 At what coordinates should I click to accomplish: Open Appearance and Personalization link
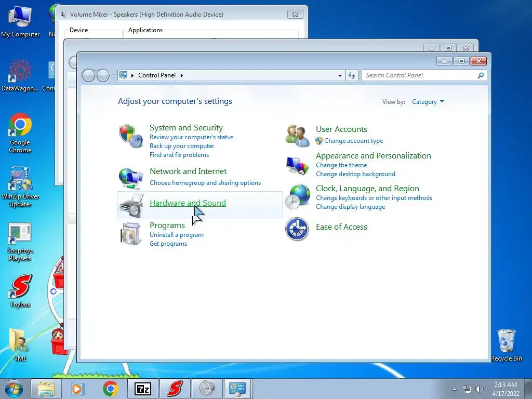(373, 156)
